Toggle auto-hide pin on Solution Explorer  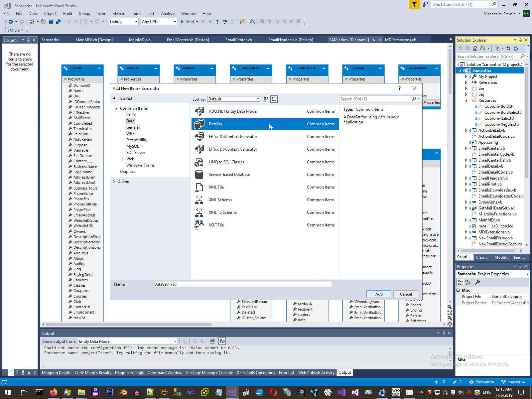(521, 40)
